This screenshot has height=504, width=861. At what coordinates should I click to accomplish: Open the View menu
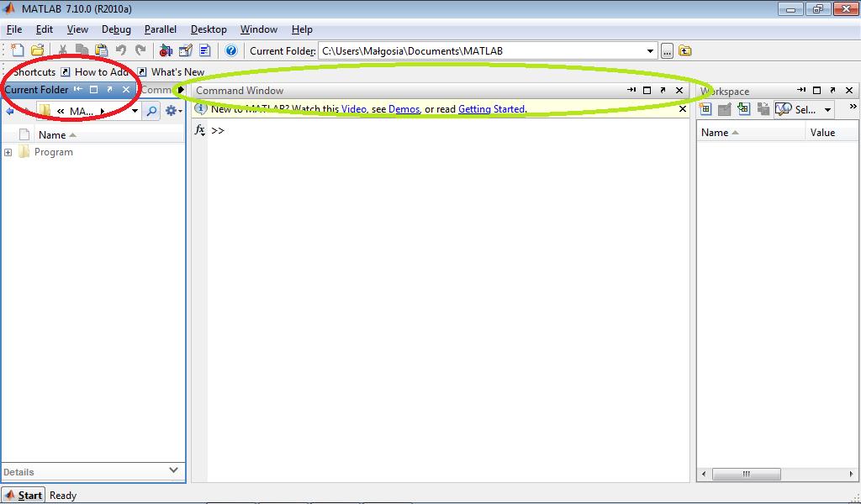[77, 29]
